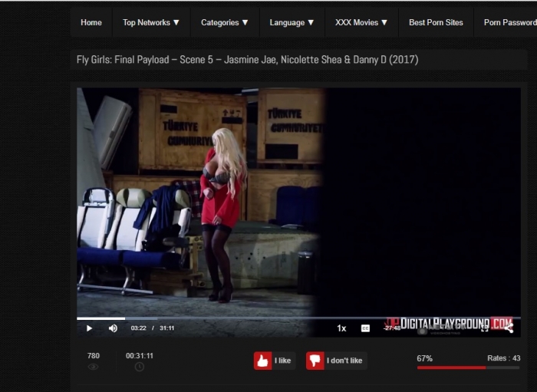Seek using the video progress bar
This screenshot has height=392, width=537.
tap(298, 318)
